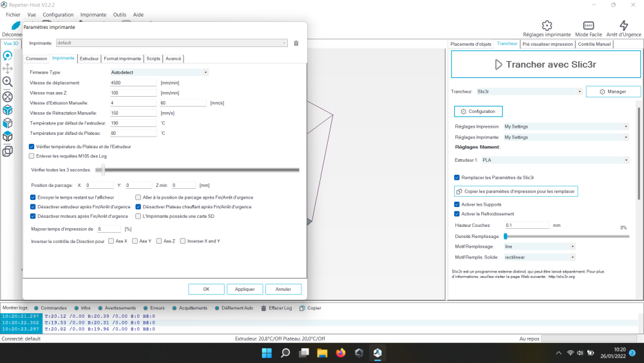This screenshot has height=363, width=644.
Task: Open File Explorer from taskbar
Action: click(x=322, y=353)
